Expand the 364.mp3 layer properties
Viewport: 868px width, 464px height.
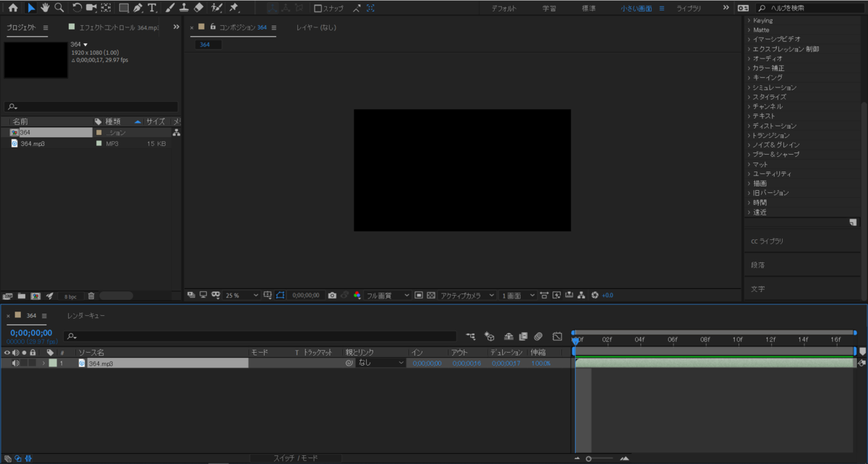coord(43,363)
